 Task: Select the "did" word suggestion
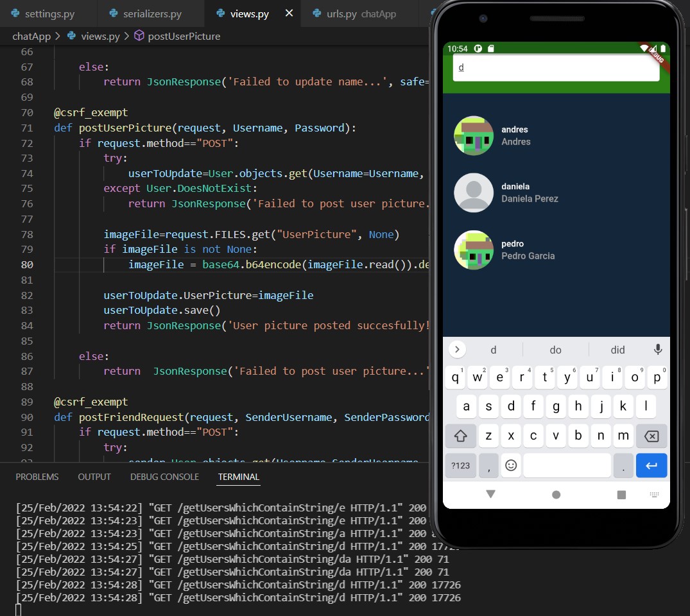click(617, 350)
